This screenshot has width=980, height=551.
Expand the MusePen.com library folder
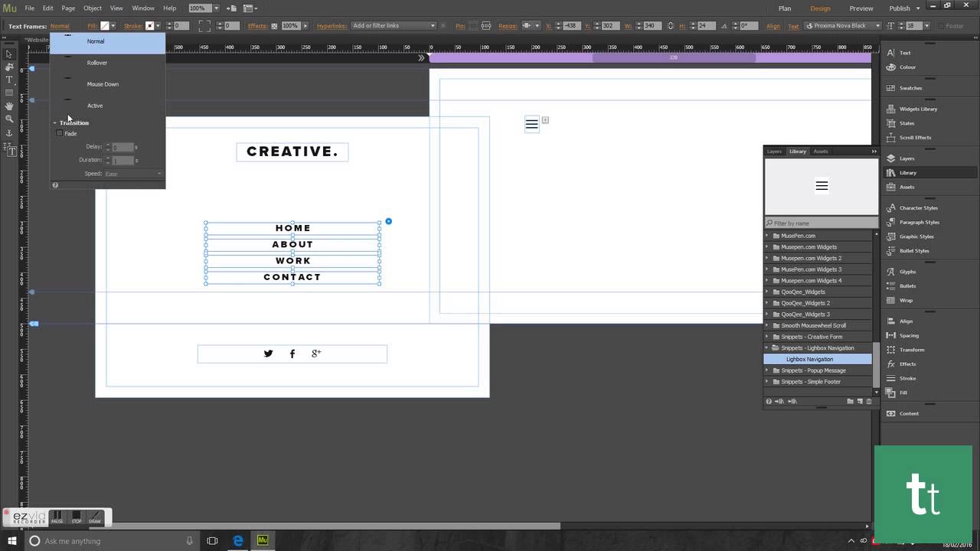[x=767, y=236]
